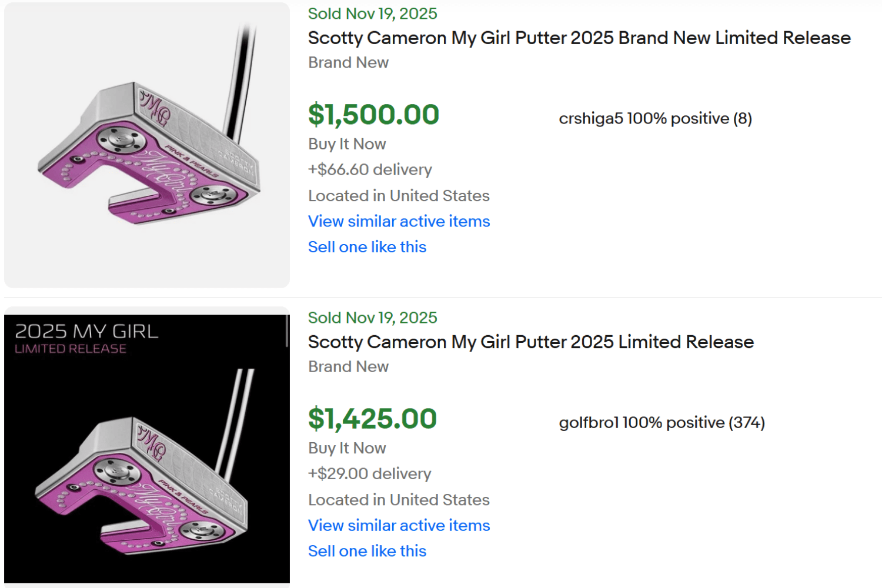
Task: Select Sell one like this under the second listing
Action: 367,550
